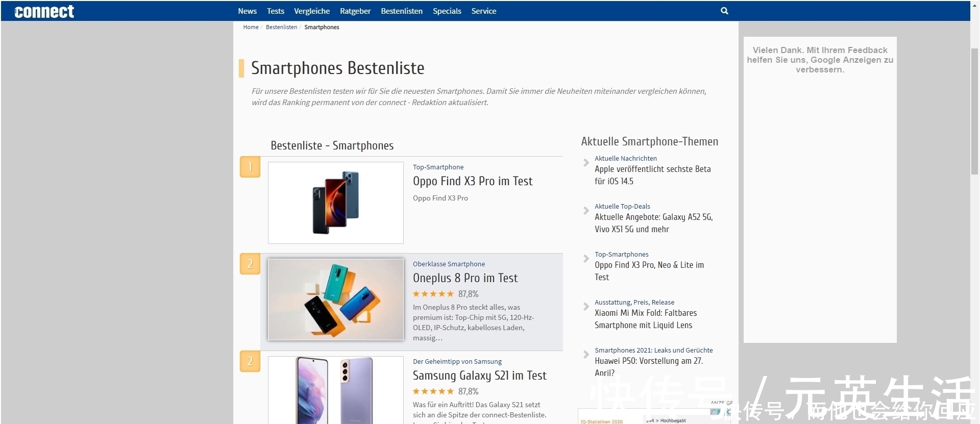Click Top-Smartphone label above Oppo title

438,167
